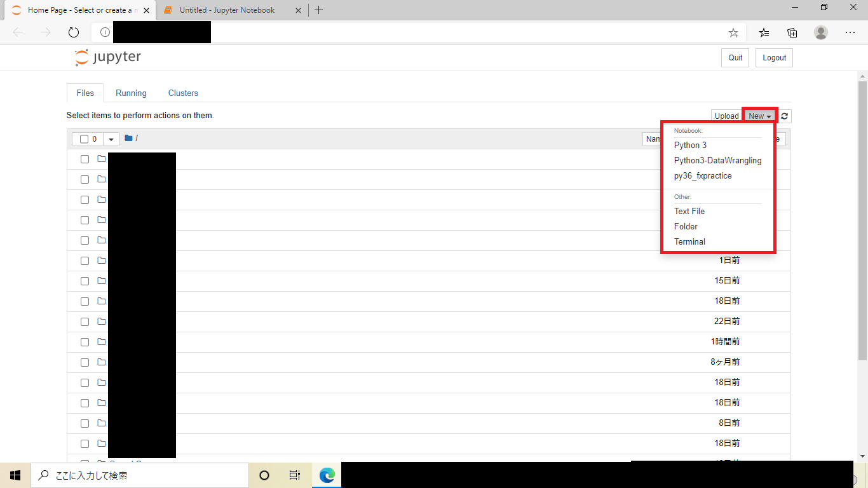Click the Upload button

point(726,116)
